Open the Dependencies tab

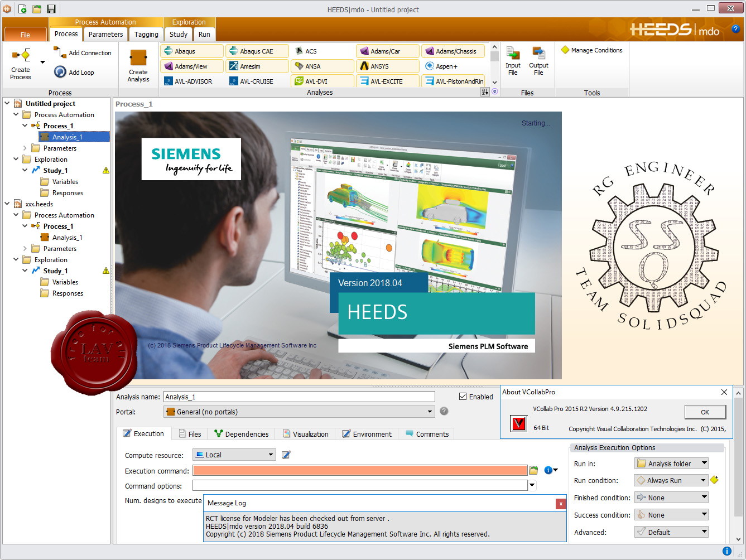pos(242,434)
